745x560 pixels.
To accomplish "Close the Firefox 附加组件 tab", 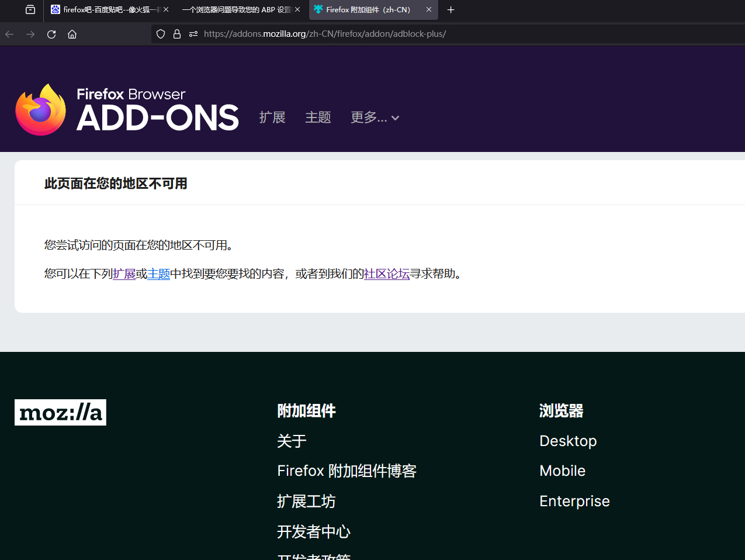I will [x=429, y=10].
